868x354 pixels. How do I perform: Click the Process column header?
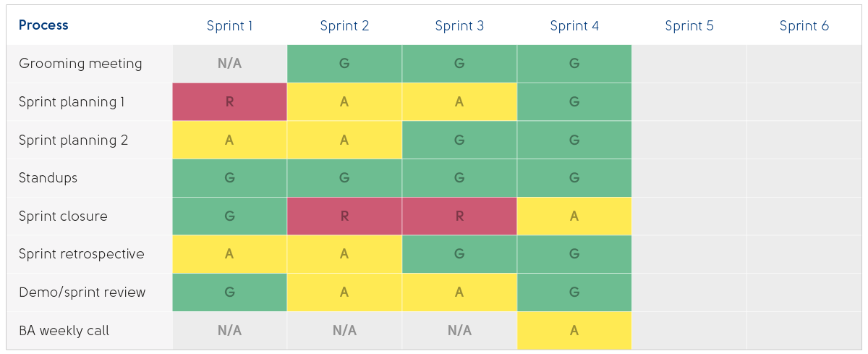pyautogui.click(x=43, y=25)
